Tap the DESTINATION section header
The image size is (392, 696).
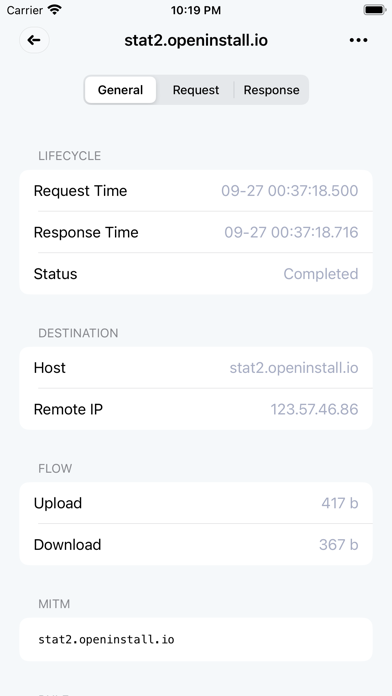[x=78, y=333]
